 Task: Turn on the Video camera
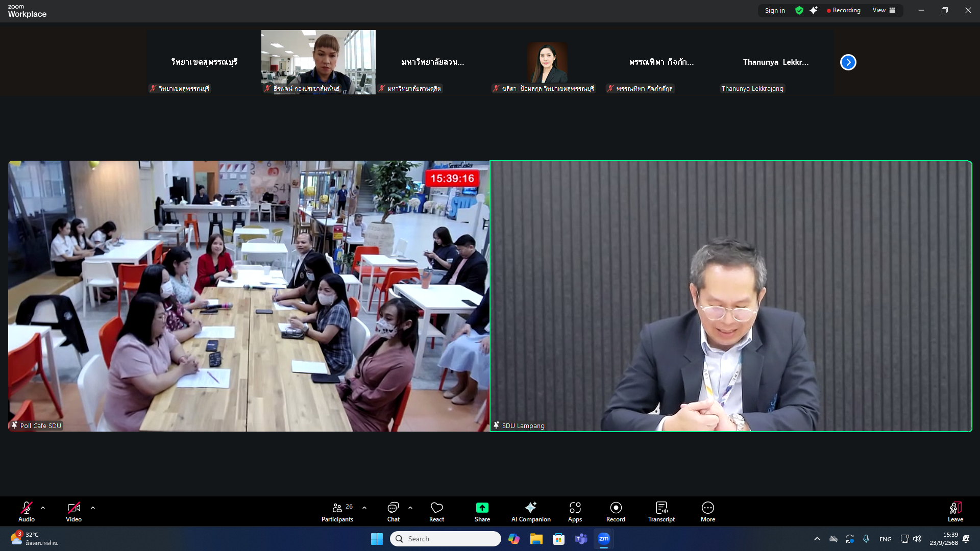pos(73,512)
